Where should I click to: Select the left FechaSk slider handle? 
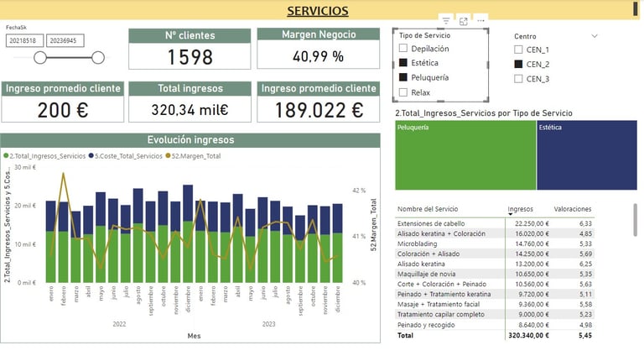[40, 58]
